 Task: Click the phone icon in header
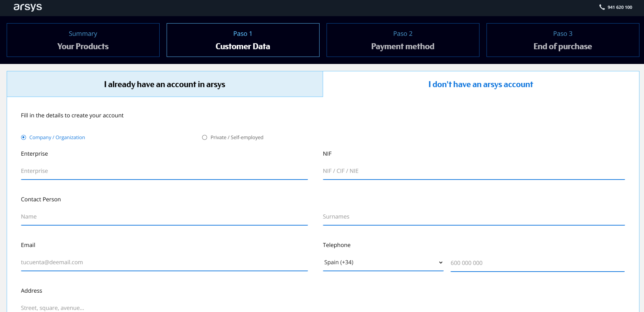602,7
